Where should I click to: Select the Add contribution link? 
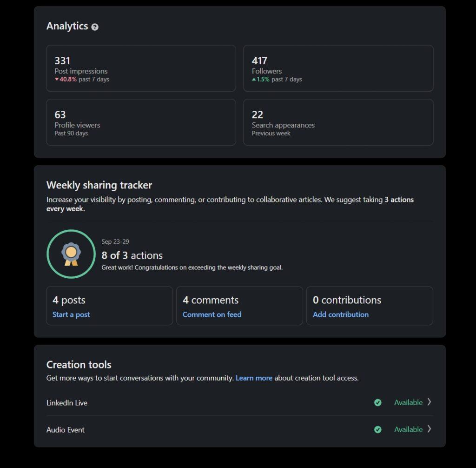point(341,314)
